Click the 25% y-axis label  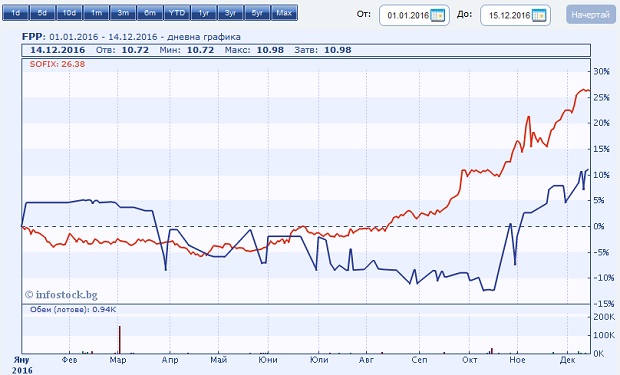coord(601,97)
